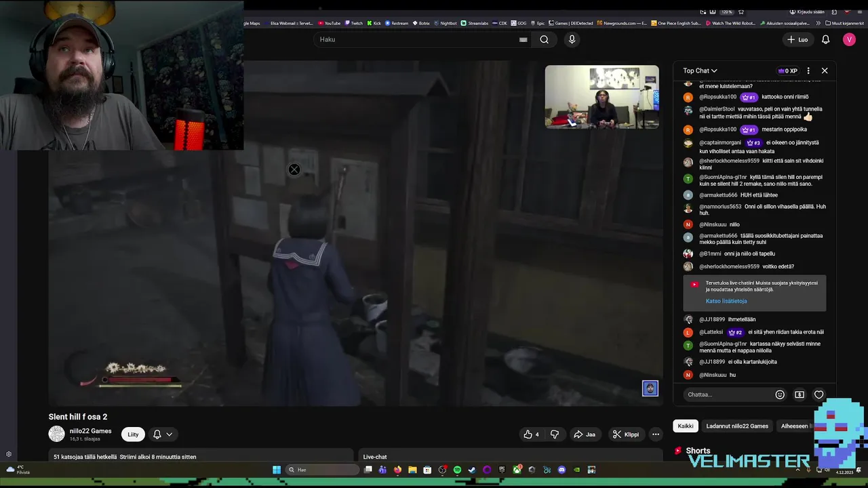Open Spotify from the taskbar
868x488 pixels.
[457, 470]
